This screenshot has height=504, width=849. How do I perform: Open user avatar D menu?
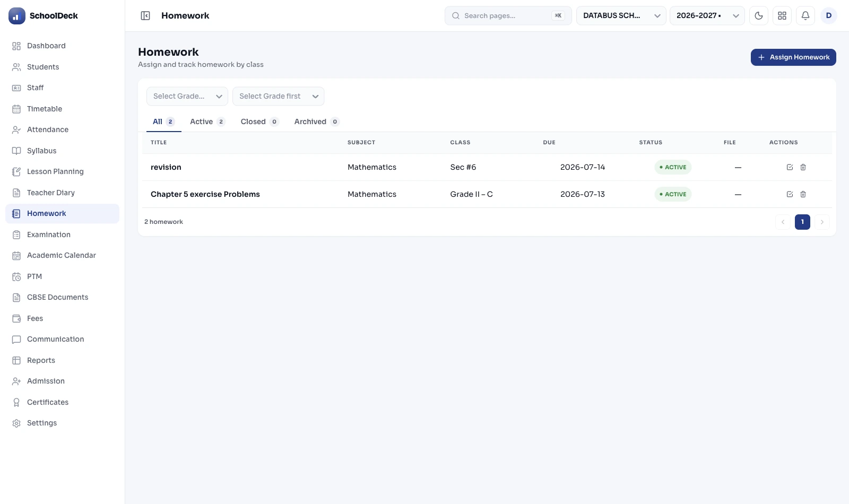point(829,16)
